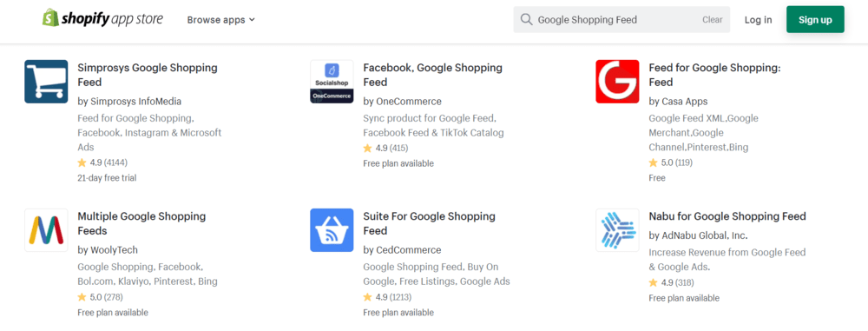Image resolution: width=868 pixels, height=331 pixels.
Task: Click the Browse apps chevron arrow
Action: pos(252,20)
